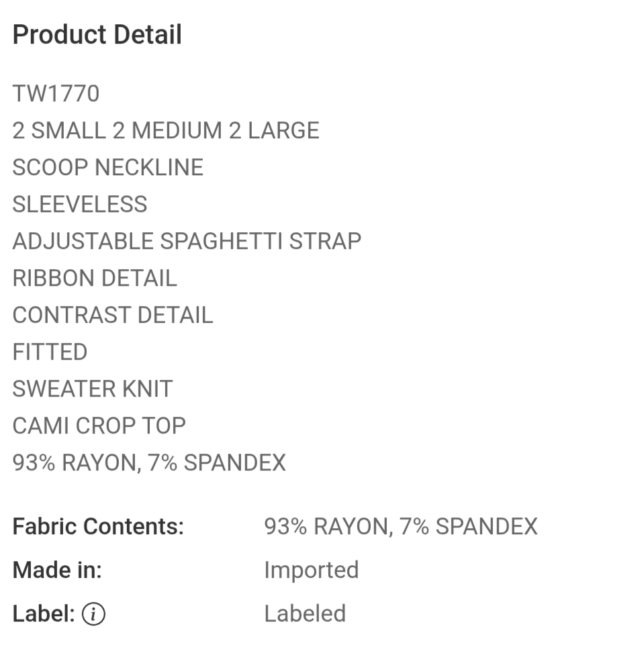Click the info icon next to Label
The image size is (644, 649).
93,613
